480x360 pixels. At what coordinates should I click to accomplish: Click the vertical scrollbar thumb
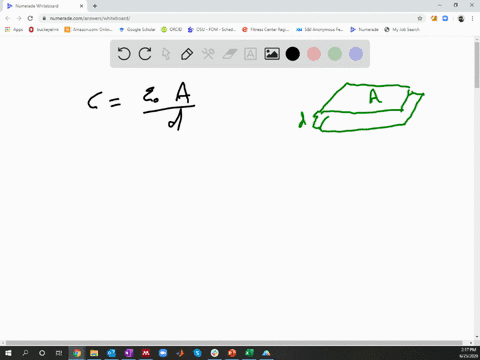[x=477, y=65]
